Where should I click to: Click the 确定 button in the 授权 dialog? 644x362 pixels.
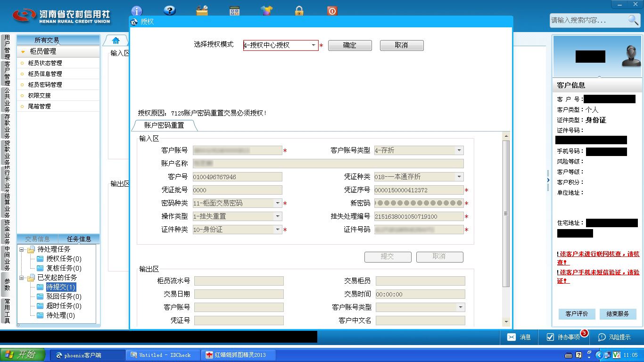[x=350, y=45]
